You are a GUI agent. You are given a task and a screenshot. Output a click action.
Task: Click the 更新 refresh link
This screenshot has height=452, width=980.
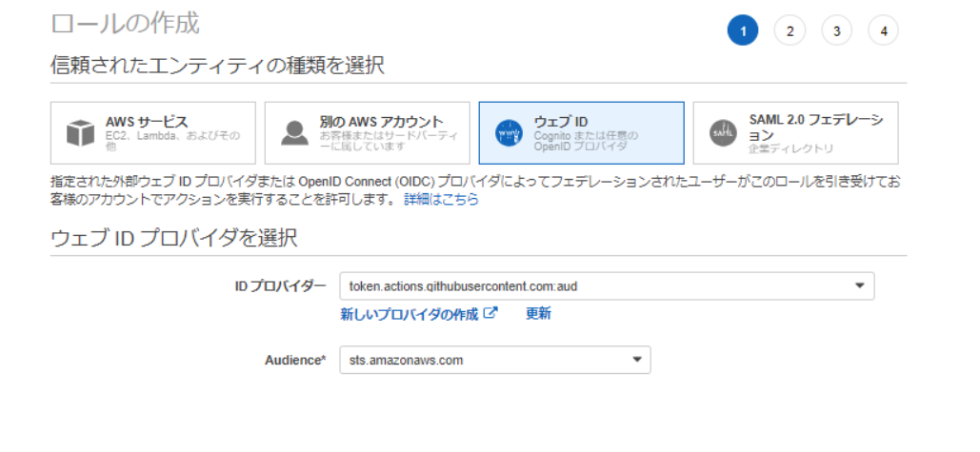(538, 313)
